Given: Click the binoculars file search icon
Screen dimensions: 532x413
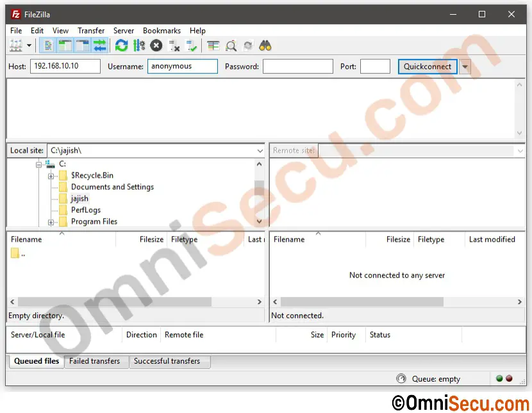Looking at the screenshot, I should coord(265,46).
